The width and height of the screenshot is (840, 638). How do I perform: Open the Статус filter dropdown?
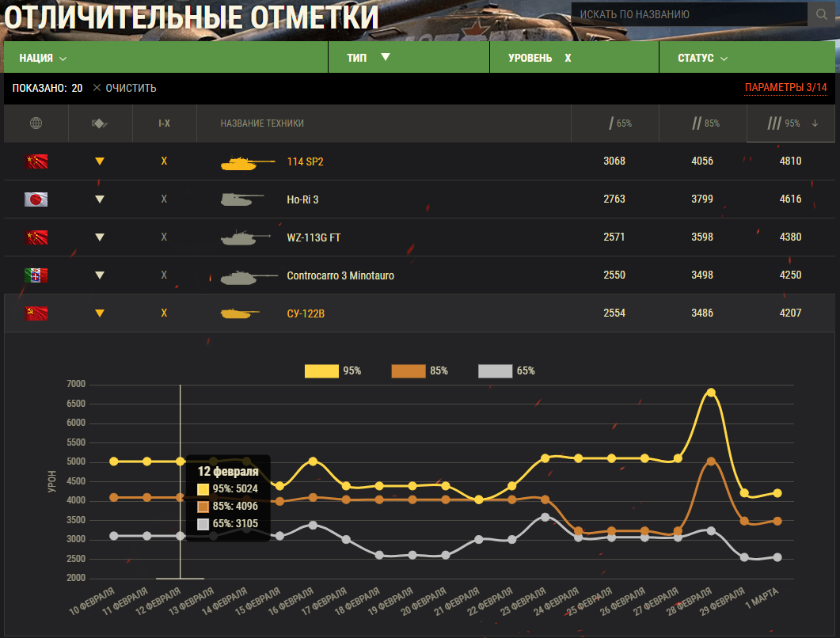click(747, 57)
